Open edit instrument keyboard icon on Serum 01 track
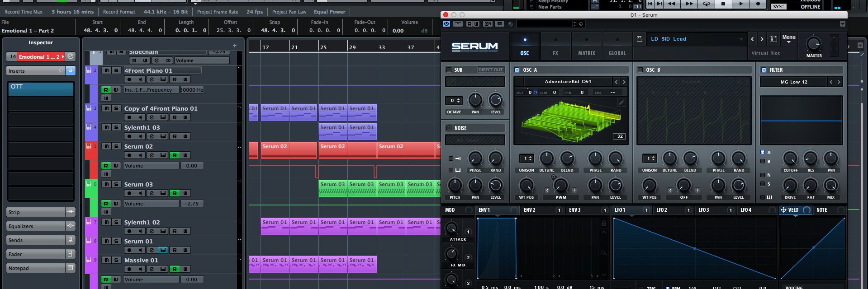868x289 pixels. pyautogui.click(x=163, y=250)
